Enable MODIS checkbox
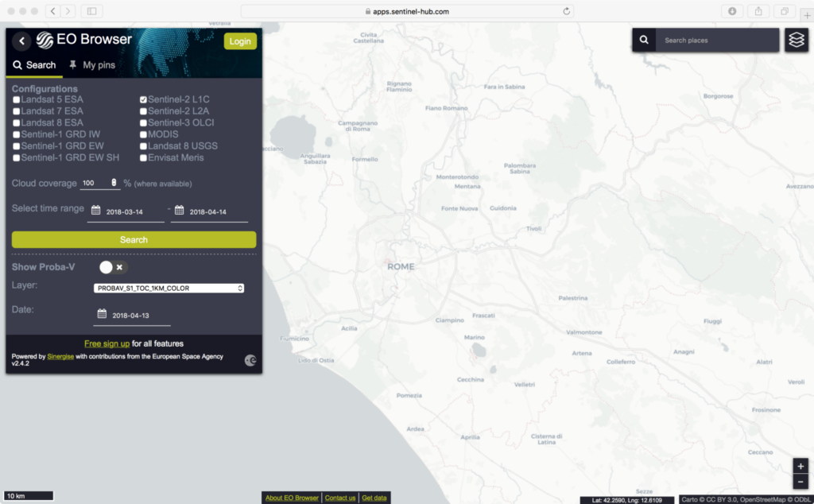814x504 pixels. (x=143, y=134)
